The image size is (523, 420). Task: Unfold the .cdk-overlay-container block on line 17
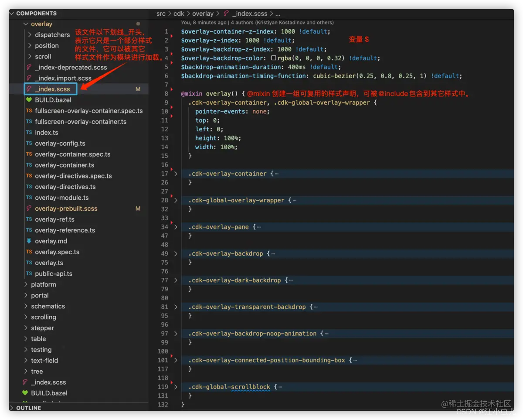[x=176, y=174]
